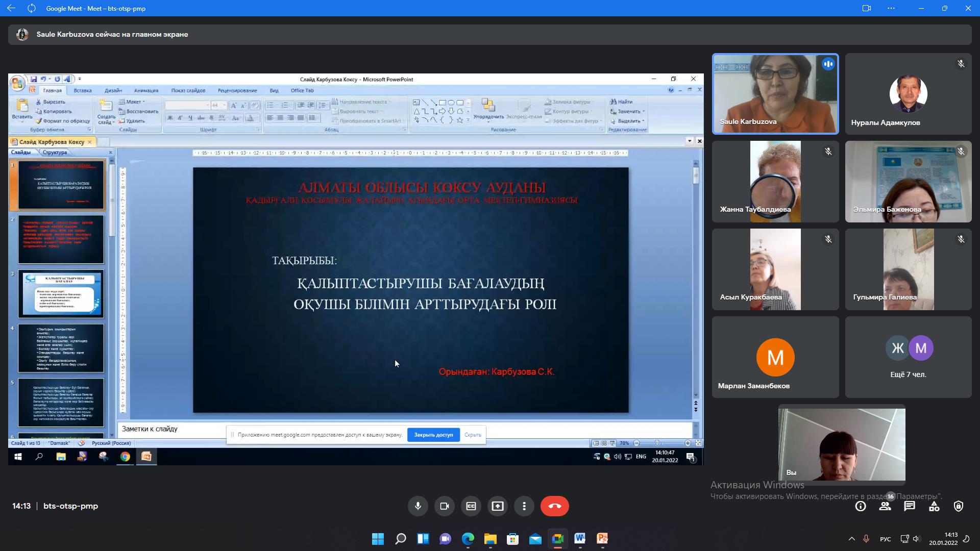Open the meeting details info icon
Image resolution: width=980 pixels, height=551 pixels.
861,506
